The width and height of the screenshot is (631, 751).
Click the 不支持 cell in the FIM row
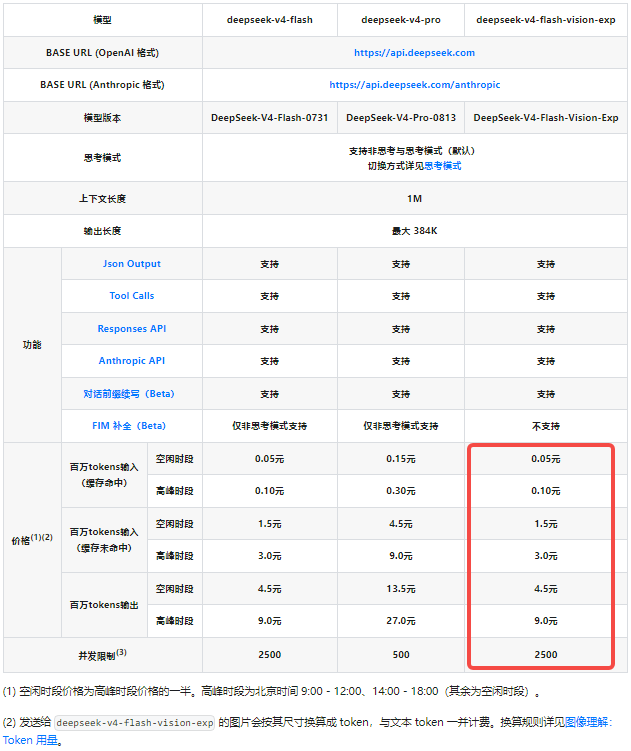[546, 426]
